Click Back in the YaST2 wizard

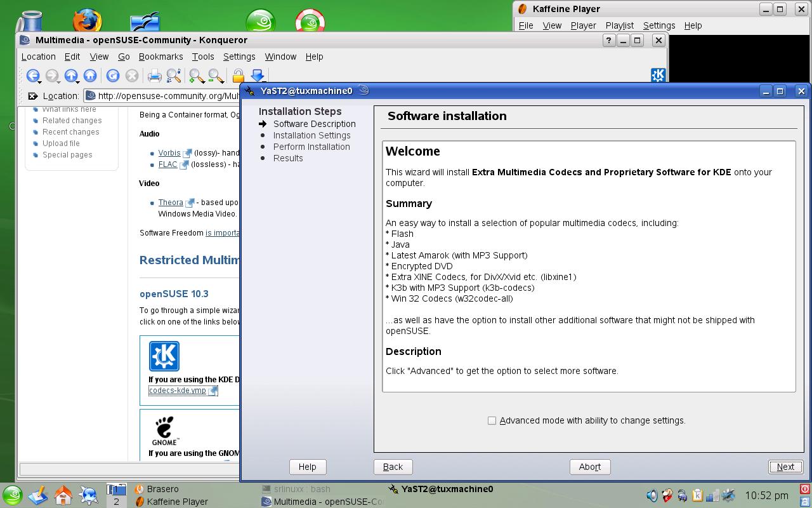[x=393, y=467]
